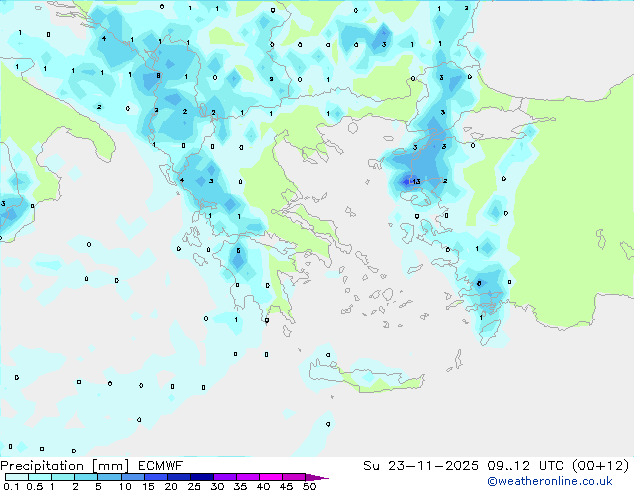Viewport: 634px width, 490px height.
Task: Open the weatheronline.co.uk copyright link
Action: (550, 481)
